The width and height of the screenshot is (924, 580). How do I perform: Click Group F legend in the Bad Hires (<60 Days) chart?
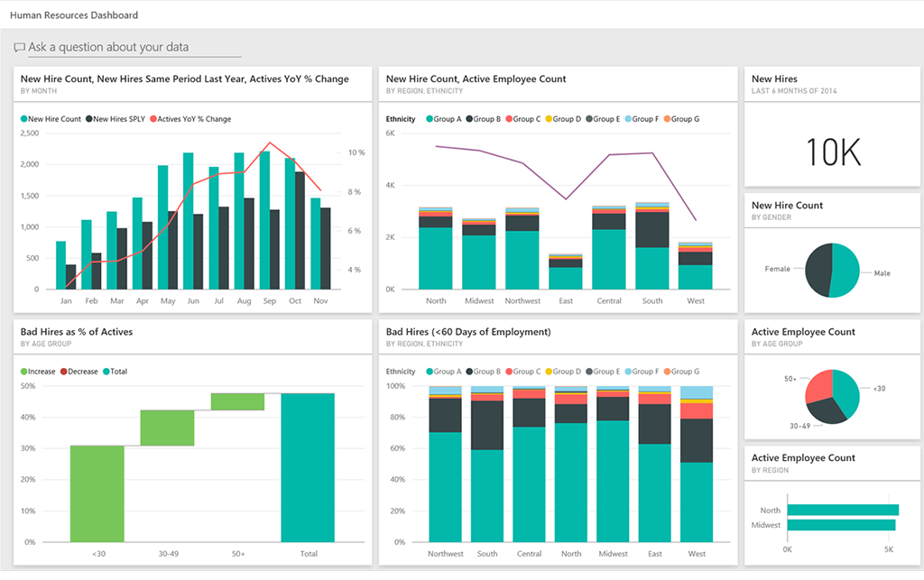pyautogui.click(x=627, y=372)
